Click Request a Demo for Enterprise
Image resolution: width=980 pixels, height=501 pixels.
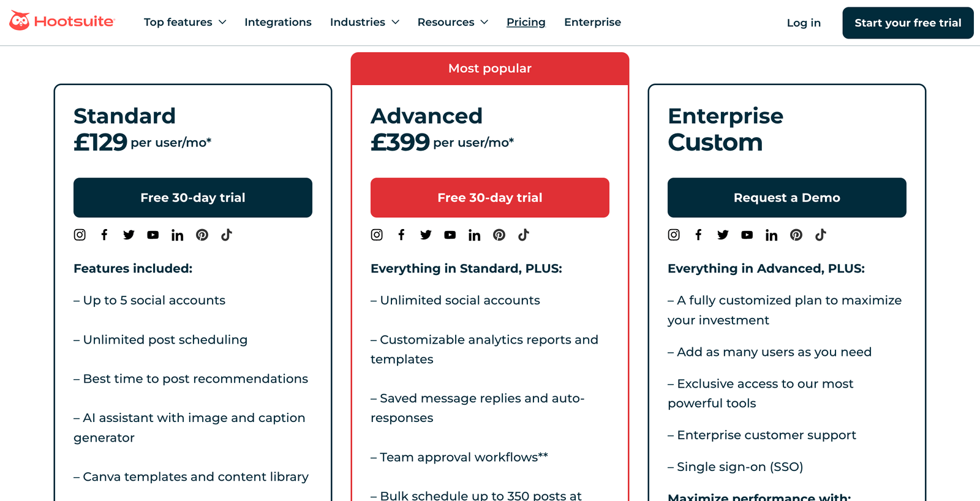pyautogui.click(x=786, y=197)
